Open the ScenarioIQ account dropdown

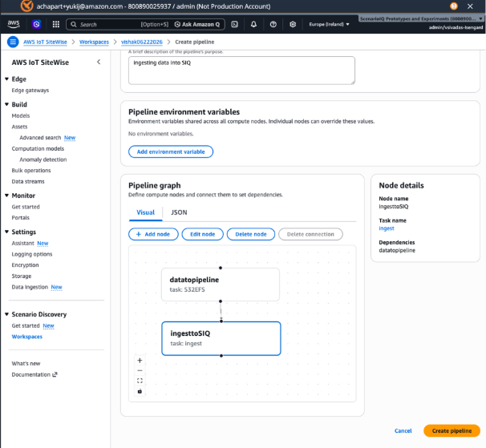point(421,19)
